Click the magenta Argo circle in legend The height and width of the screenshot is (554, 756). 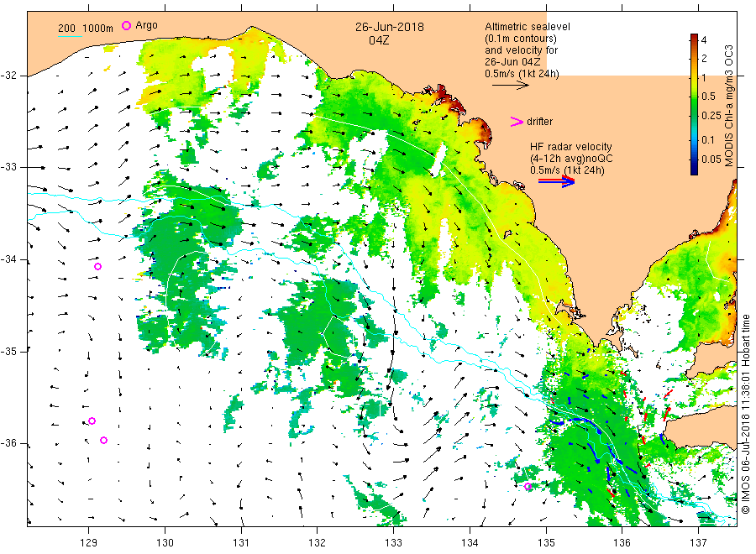pos(126,25)
